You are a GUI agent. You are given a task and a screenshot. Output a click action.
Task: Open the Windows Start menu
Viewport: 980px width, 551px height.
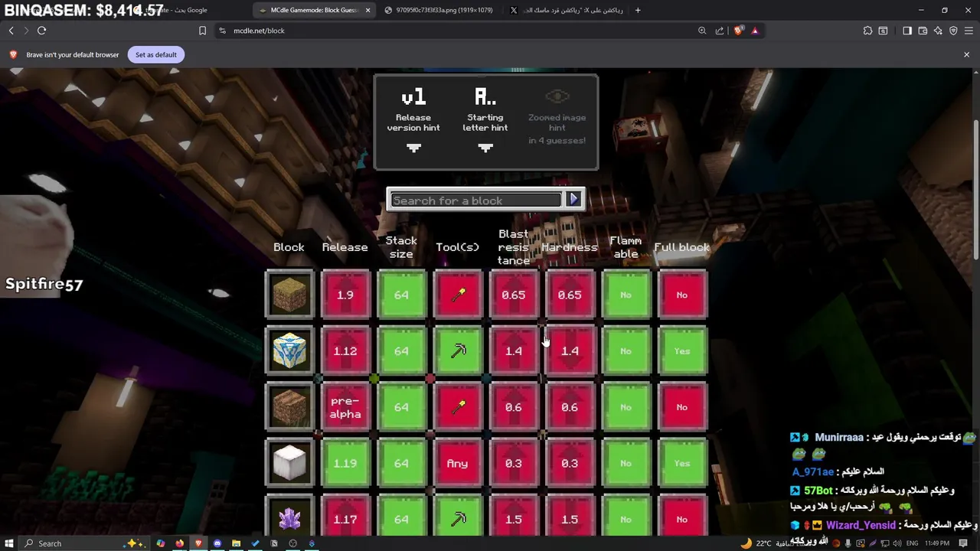coord(8,543)
